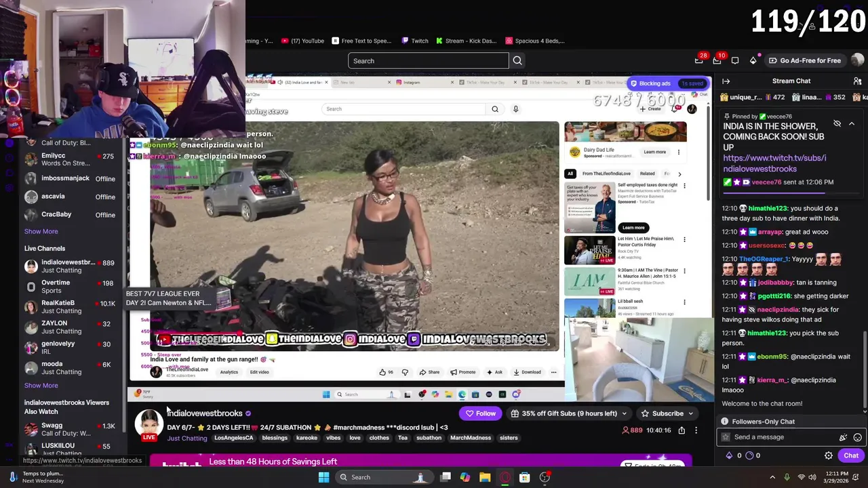Switch to the (17) YouTube bookmark tab

click(302, 41)
